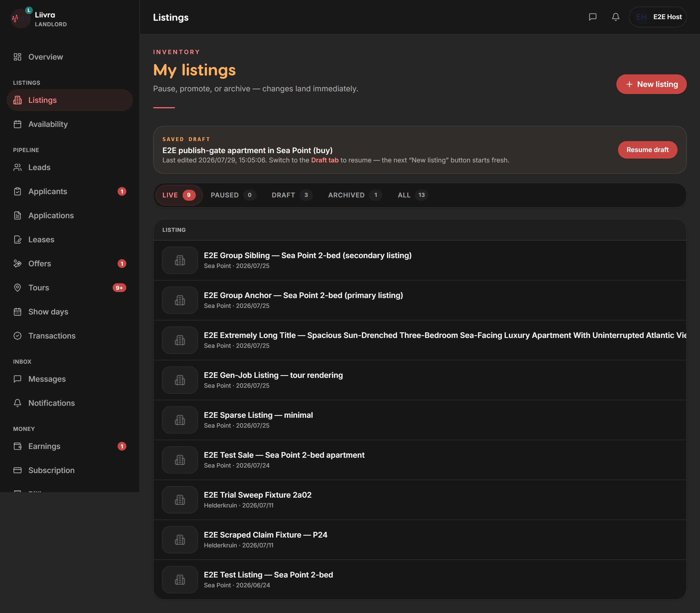Switch to the DRAFT tab
Screen dimensions: 700x613
point(292,195)
